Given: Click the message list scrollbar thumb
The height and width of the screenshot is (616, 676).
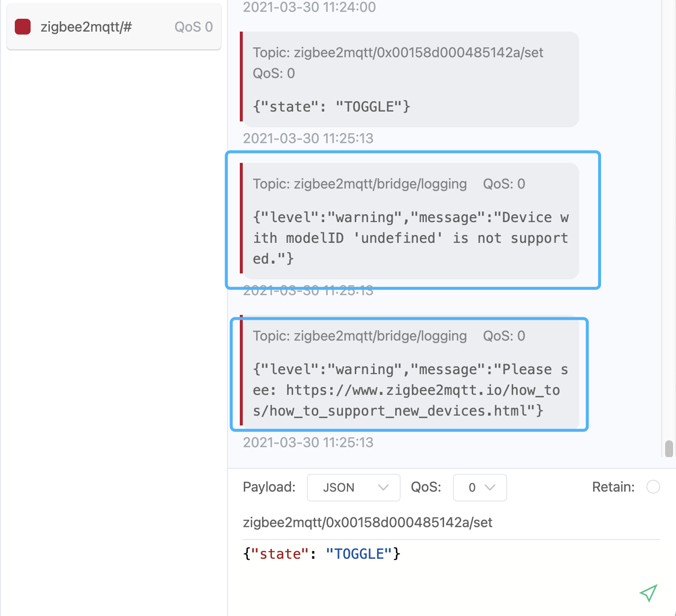Looking at the screenshot, I should [669, 449].
